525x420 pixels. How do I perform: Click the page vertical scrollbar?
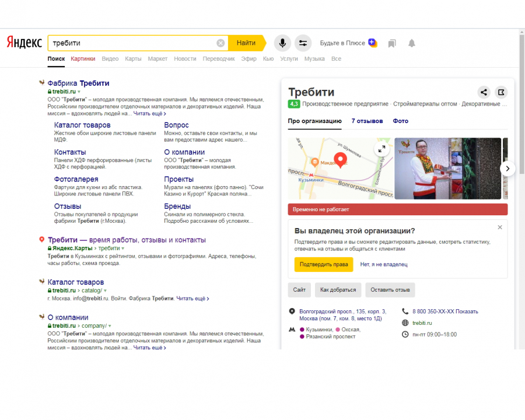coord(521,104)
